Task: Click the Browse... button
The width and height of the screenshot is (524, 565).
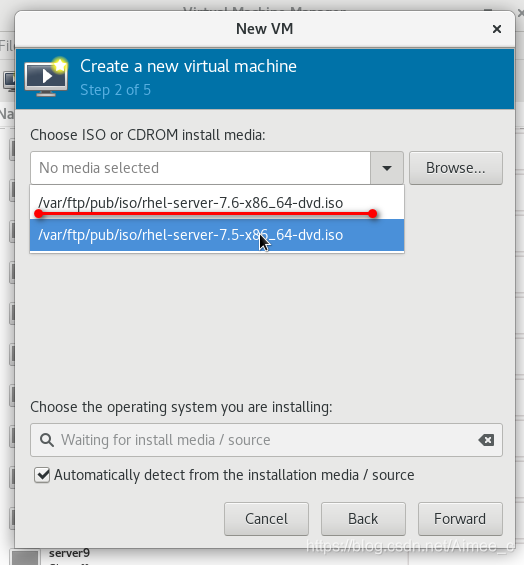Action: (x=456, y=168)
